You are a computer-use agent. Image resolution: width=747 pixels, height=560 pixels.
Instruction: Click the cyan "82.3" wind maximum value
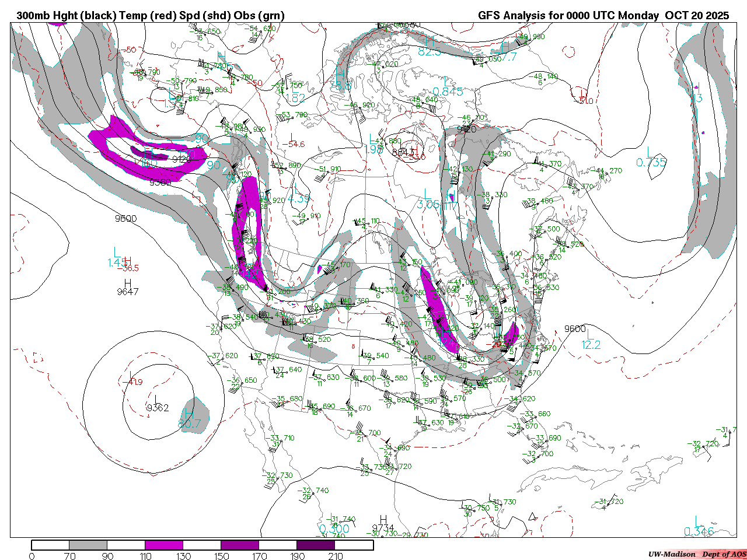pyautogui.click(x=430, y=52)
